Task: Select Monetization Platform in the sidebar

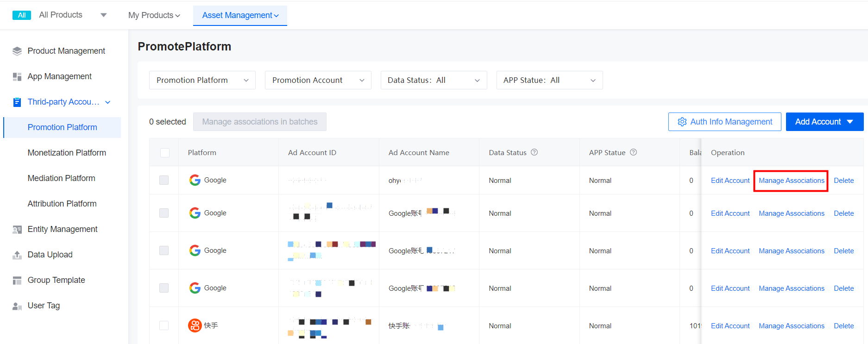Action: pos(67,153)
